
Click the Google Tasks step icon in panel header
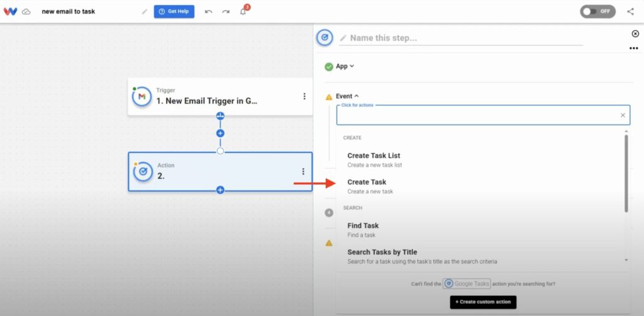coord(325,37)
